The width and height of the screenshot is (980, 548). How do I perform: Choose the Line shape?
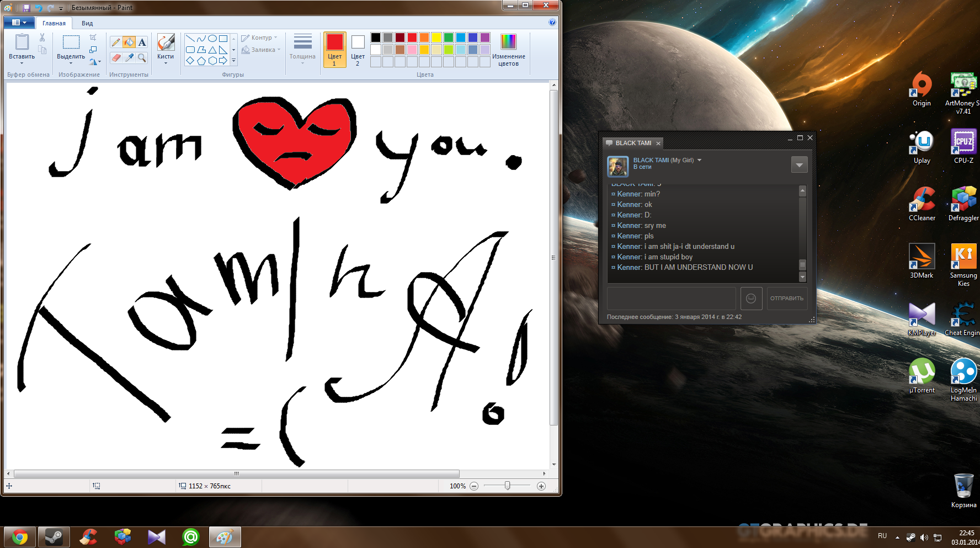click(x=190, y=39)
